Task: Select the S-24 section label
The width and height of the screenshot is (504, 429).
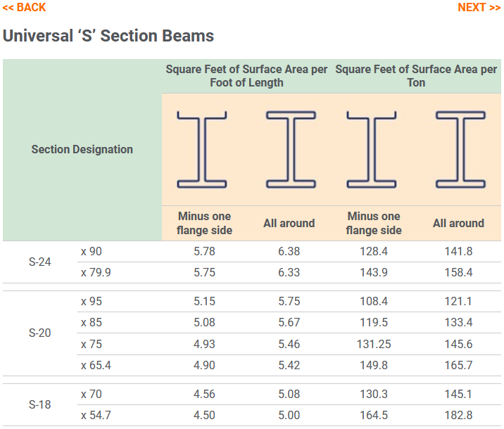Action: click(x=40, y=262)
